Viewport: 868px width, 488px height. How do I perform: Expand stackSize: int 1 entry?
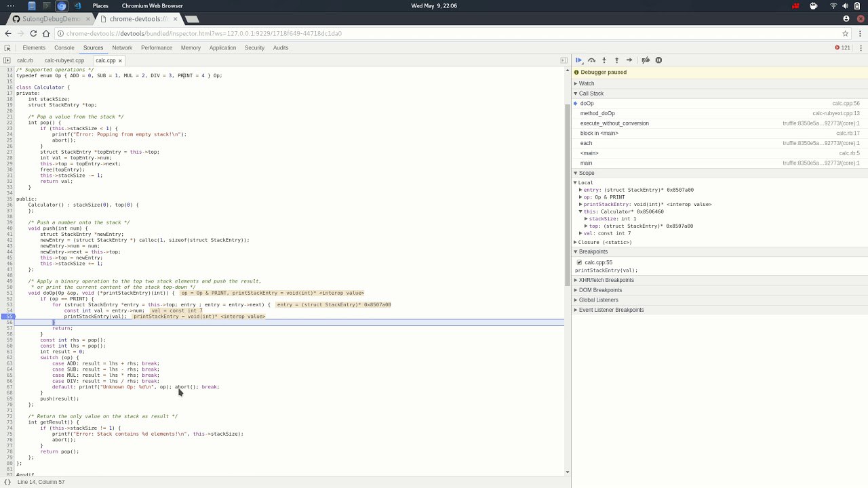point(586,219)
